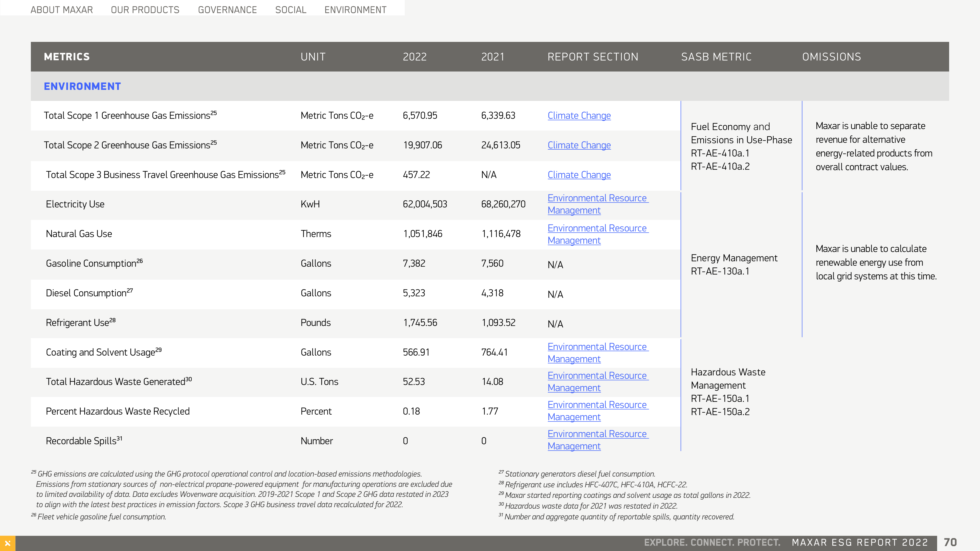Click the Coating and Solvent Usage label
980x551 pixels.
tap(104, 352)
